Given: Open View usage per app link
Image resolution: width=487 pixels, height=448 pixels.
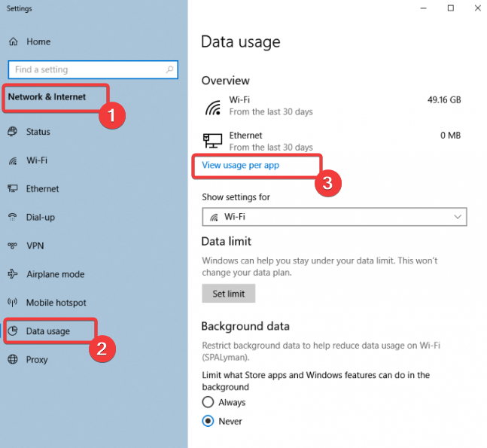Looking at the screenshot, I should coord(241,165).
